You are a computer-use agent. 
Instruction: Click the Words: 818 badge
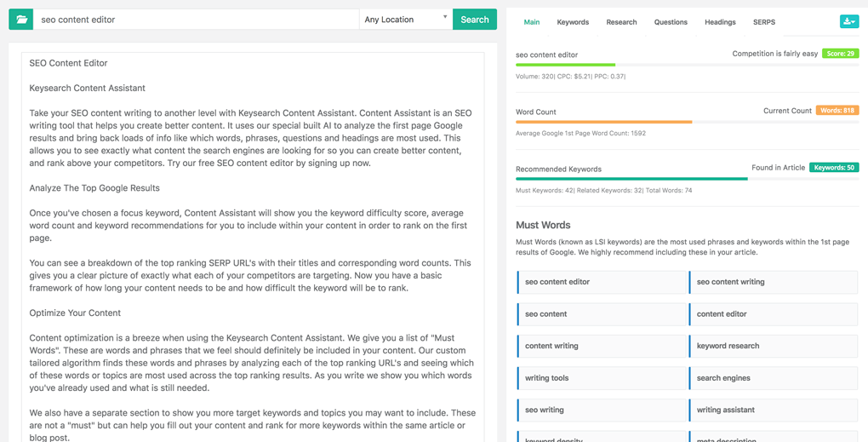pos(837,110)
